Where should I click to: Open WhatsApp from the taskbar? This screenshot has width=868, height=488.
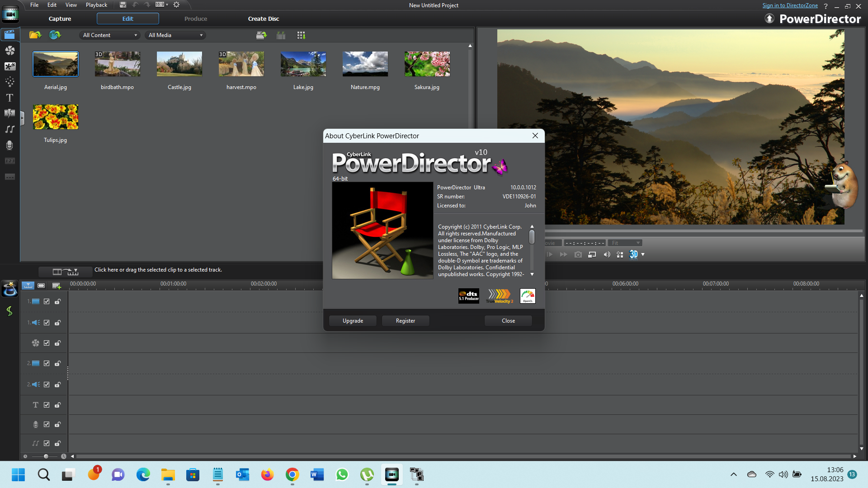point(342,474)
